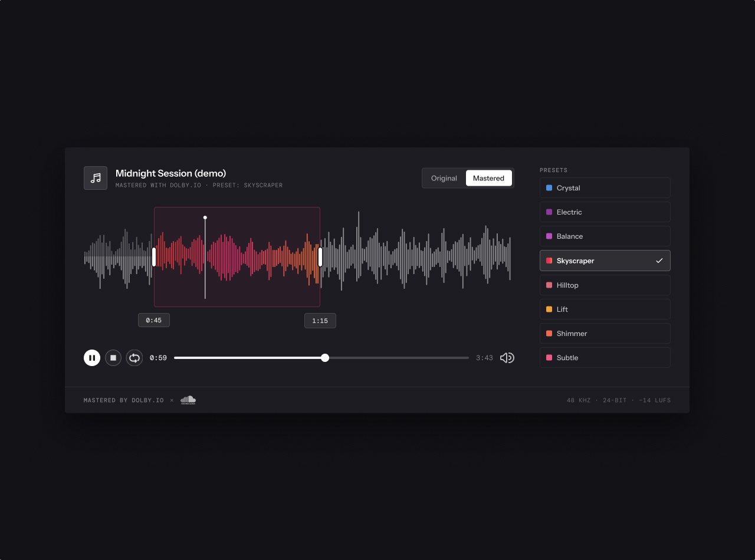Select the Subtle preset
Image resolution: width=755 pixels, height=560 pixels.
(x=605, y=358)
